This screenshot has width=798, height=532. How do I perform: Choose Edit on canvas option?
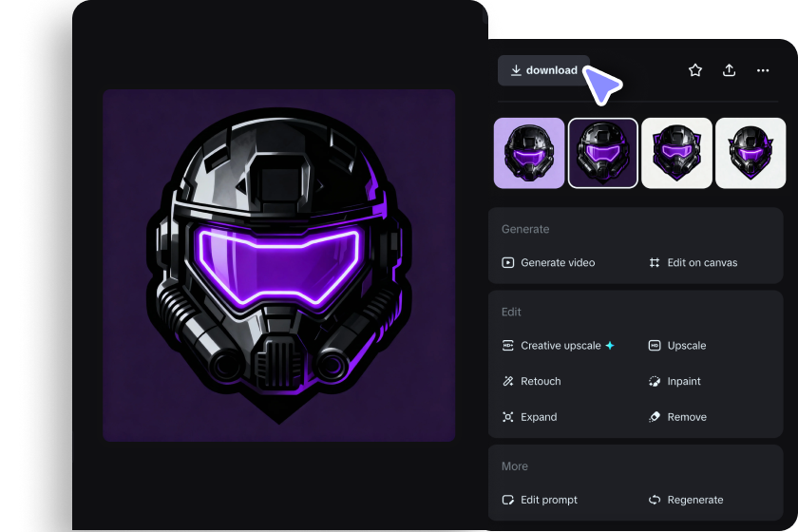point(701,262)
